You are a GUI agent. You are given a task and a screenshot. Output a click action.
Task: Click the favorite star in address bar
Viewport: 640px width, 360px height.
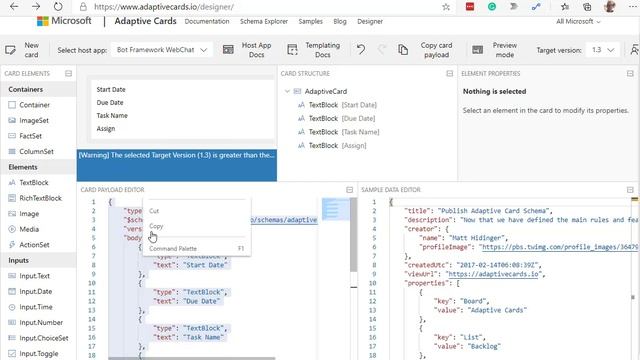point(446,7)
